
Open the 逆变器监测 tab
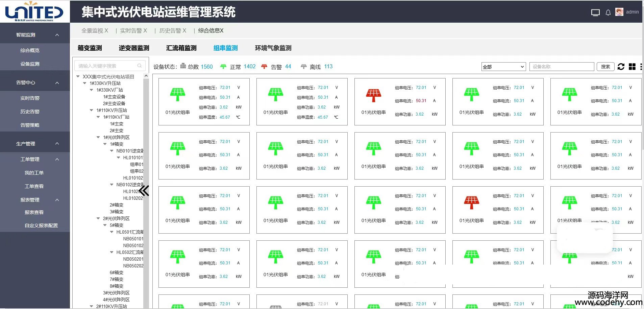(134, 48)
